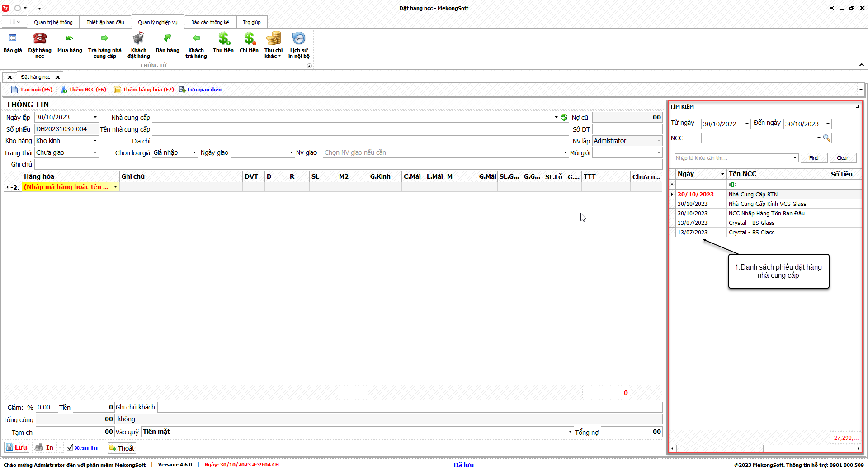Toggle the Xem In checkbox
The height and width of the screenshot is (471, 868).
[x=70, y=448]
